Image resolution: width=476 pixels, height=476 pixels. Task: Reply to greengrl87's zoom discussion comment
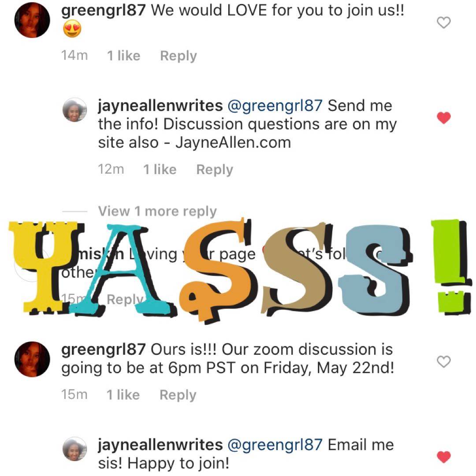click(178, 395)
